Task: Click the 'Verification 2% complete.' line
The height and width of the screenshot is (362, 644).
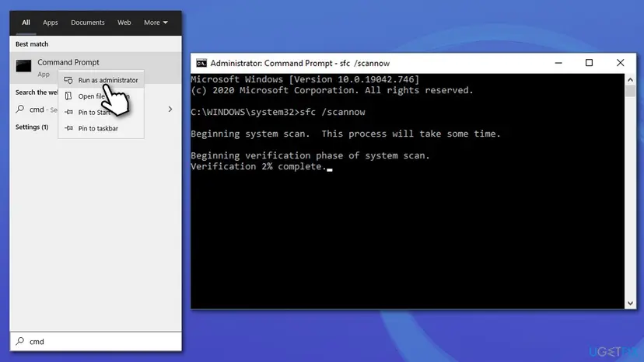Action: pos(258,167)
